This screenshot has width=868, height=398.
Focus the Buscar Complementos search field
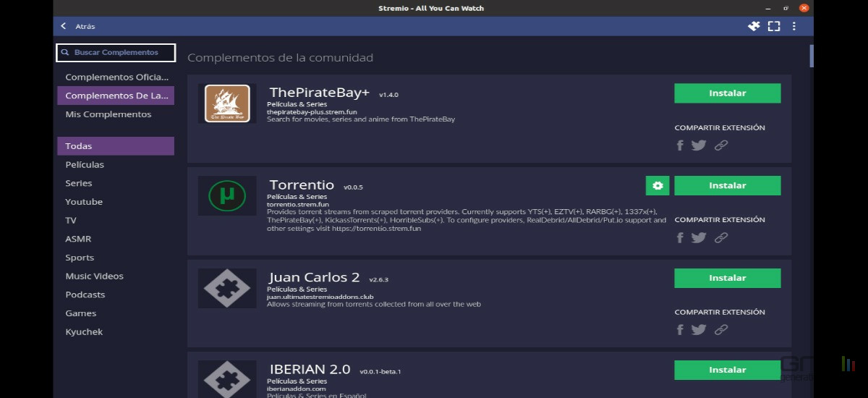pos(116,52)
